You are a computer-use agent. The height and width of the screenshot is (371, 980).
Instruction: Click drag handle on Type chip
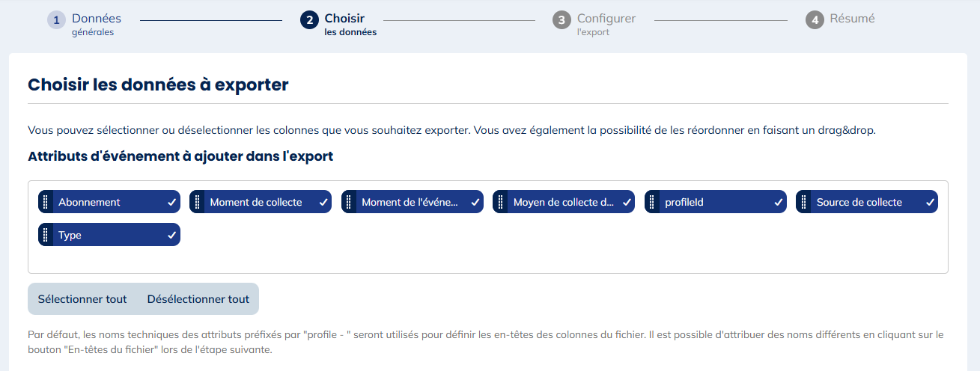pyautogui.click(x=46, y=235)
